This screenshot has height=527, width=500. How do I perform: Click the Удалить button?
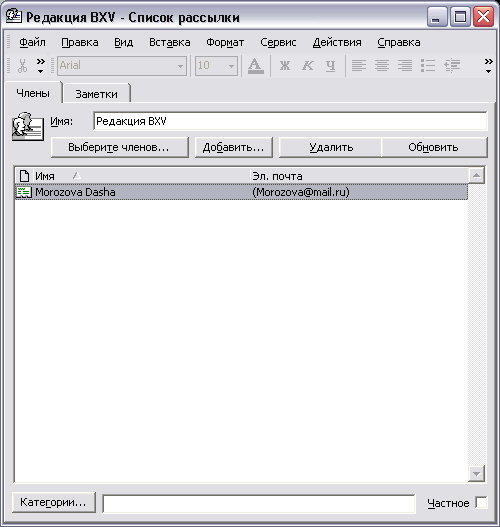(x=331, y=147)
